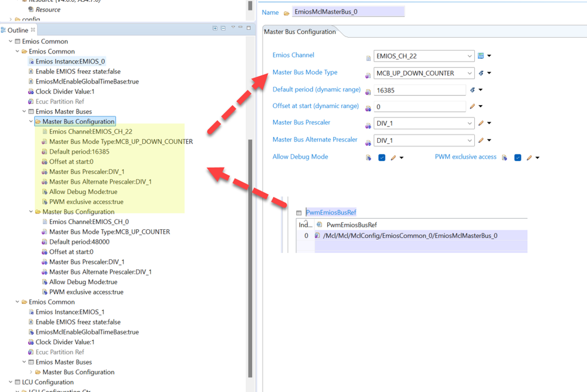Image resolution: width=587 pixels, height=392 pixels.
Task: Click Outline view icon in panel header
Action: click(x=4, y=30)
